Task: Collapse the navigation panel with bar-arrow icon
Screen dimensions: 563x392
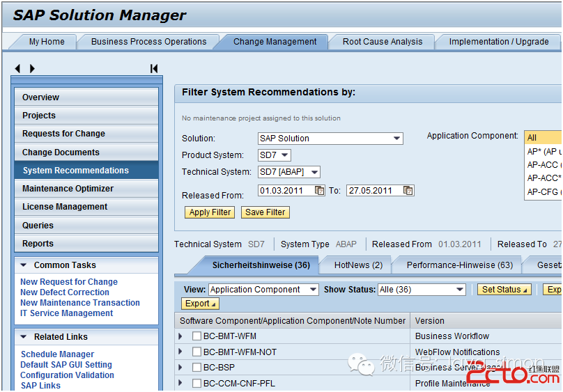Action: pos(154,68)
